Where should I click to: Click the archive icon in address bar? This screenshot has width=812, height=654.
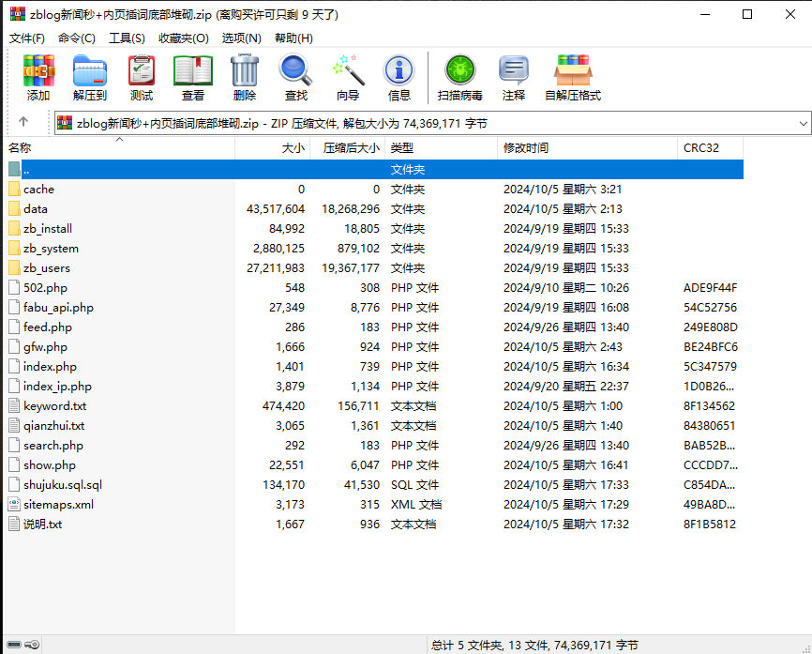click(65, 123)
